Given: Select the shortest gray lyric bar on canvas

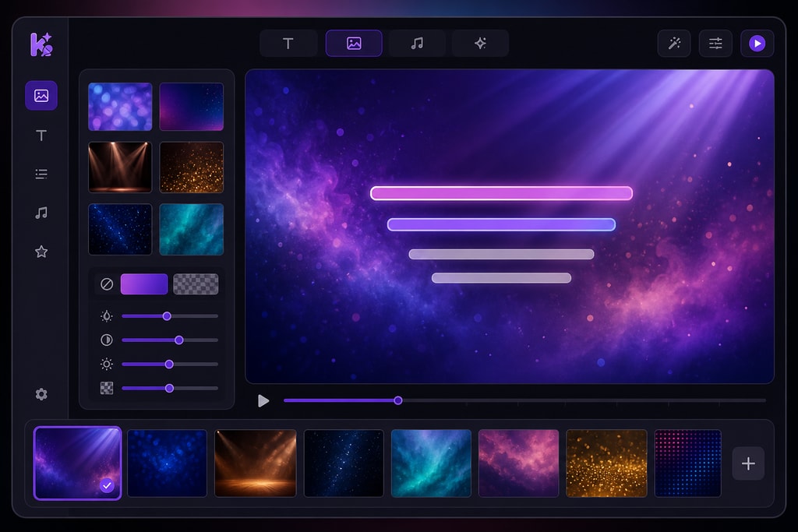Looking at the screenshot, I should [x=501, y=278].
